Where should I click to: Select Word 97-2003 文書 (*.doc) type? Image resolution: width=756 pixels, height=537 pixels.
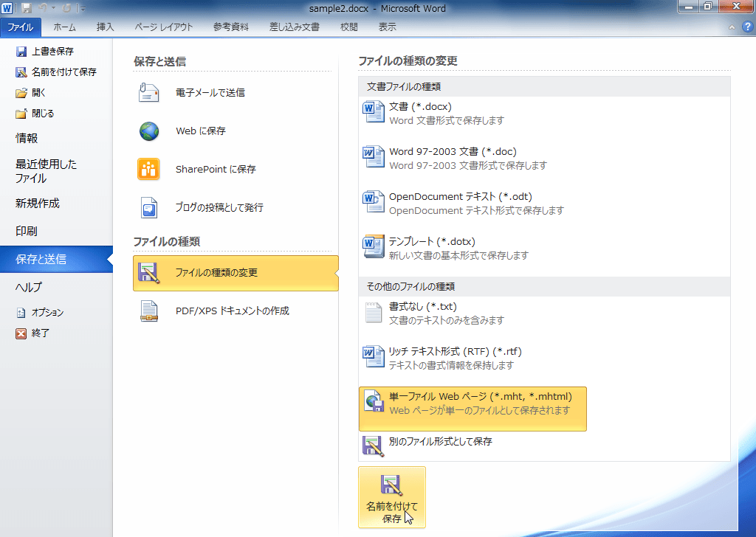click(x=472, y=158)
